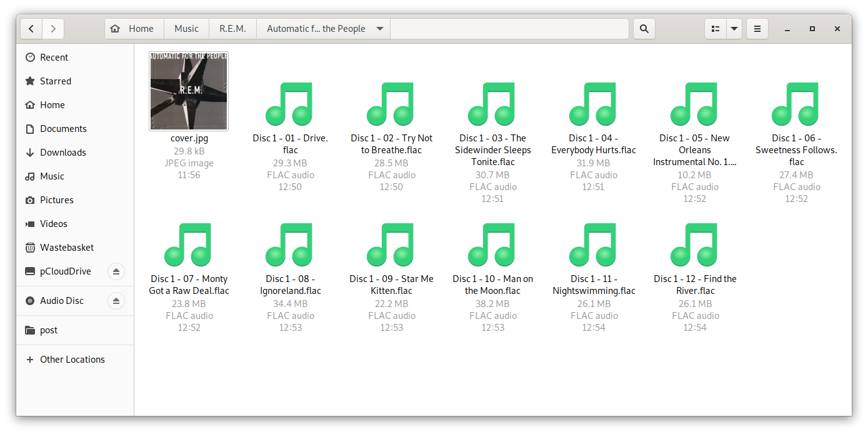Select the cover.jpg album thumbnail
Viewport: 868px width, 434px height.
pos(189,91)
